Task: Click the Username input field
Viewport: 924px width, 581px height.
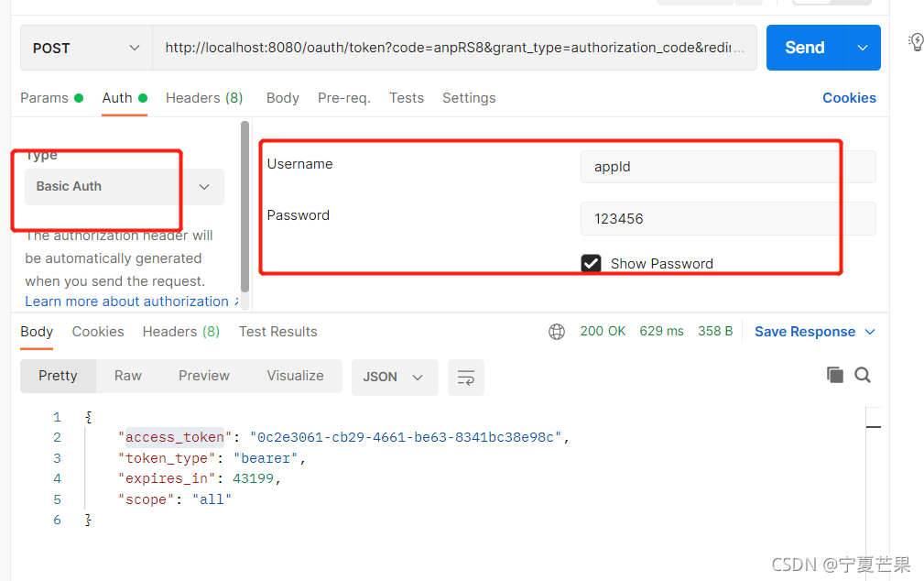Action: (x=728, y=167)
